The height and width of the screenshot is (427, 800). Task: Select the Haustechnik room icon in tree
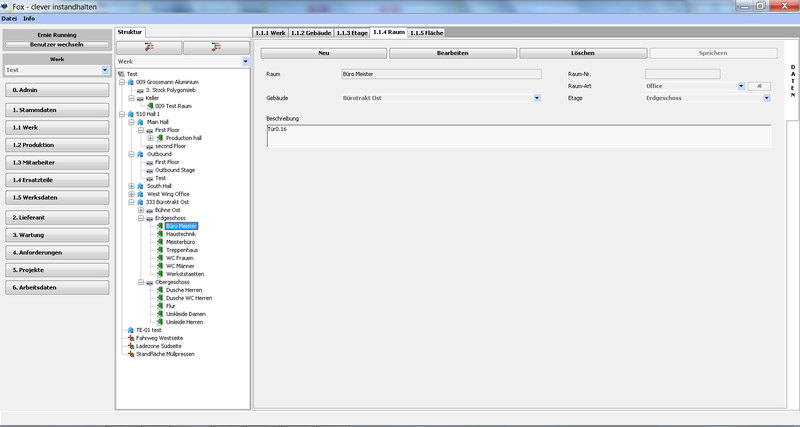(x=159, y=234)
